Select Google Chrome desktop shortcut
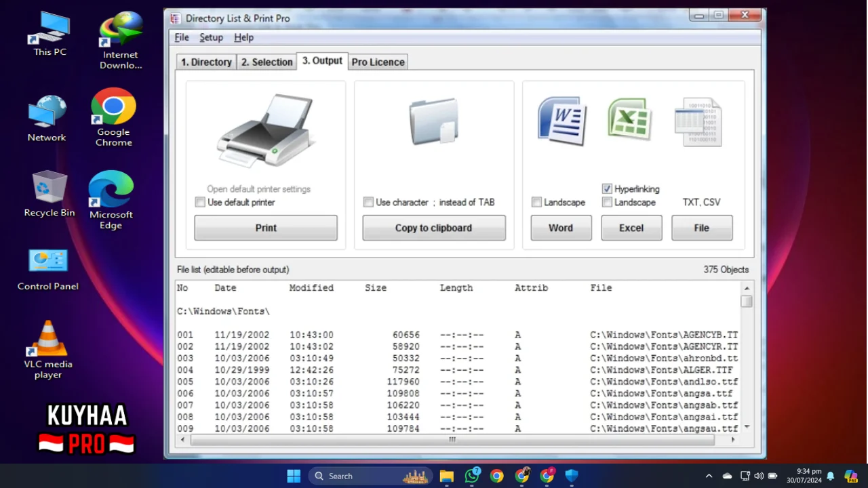This screenshot has width=868, height=488. pyautogui.click(x=114, y=117)
